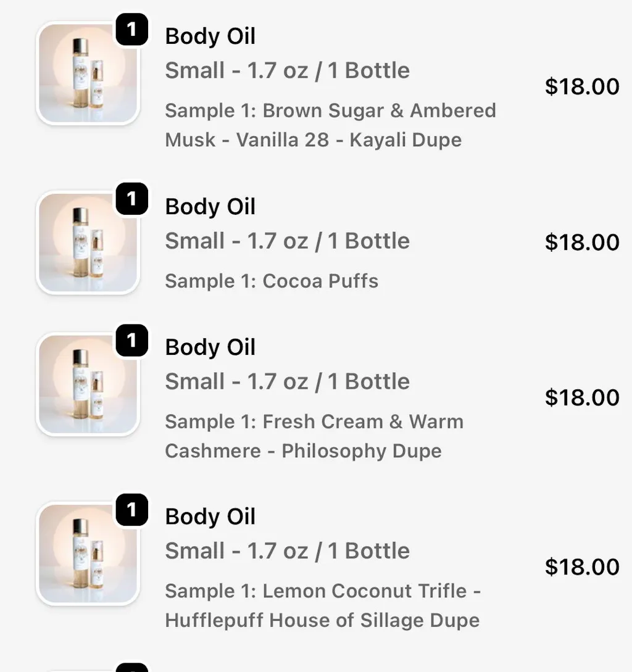Viewport: 632px width, 672px height.
Task: Click quantity badge on Cocoa Puffs item
Action: pyautogui.click(x=131, y=199)
